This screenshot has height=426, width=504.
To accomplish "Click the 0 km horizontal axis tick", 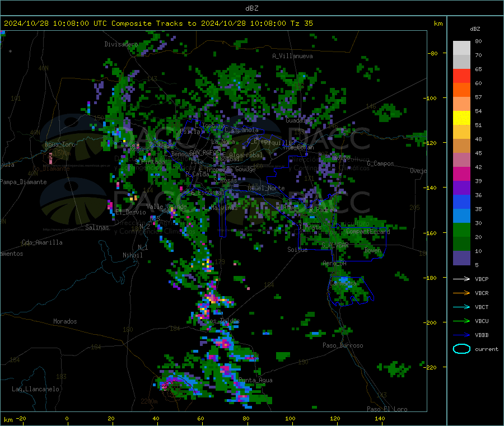I will [x=67, y=418].
